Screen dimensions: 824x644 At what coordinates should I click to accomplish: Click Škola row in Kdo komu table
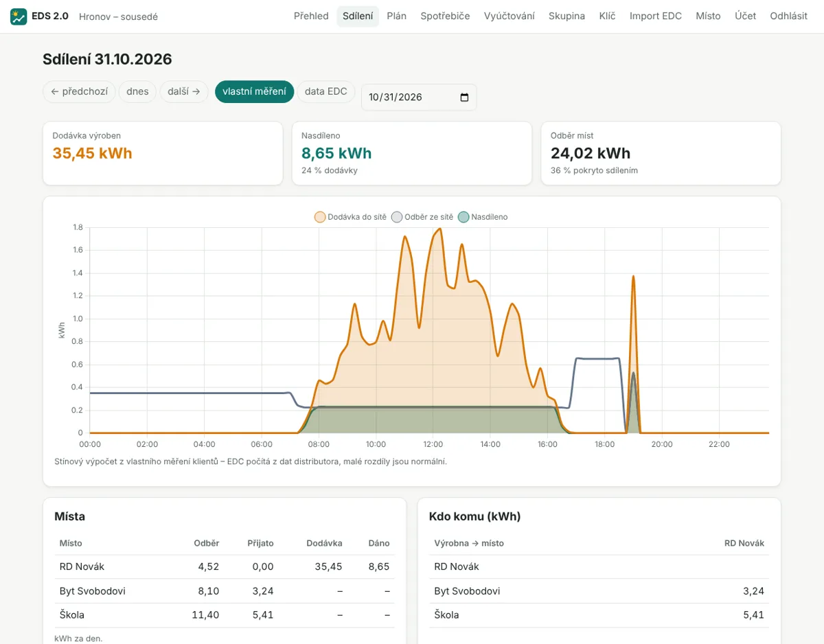[x=599, y=615]
